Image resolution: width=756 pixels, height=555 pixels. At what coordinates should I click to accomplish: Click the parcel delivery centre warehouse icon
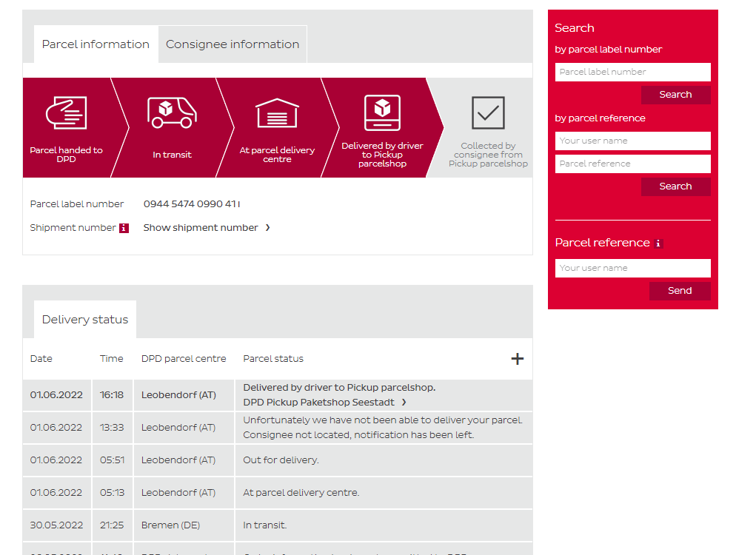point(277,113)
